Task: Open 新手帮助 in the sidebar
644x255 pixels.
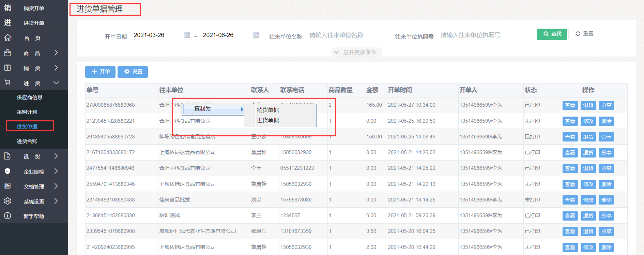Action: coord(34,216)
